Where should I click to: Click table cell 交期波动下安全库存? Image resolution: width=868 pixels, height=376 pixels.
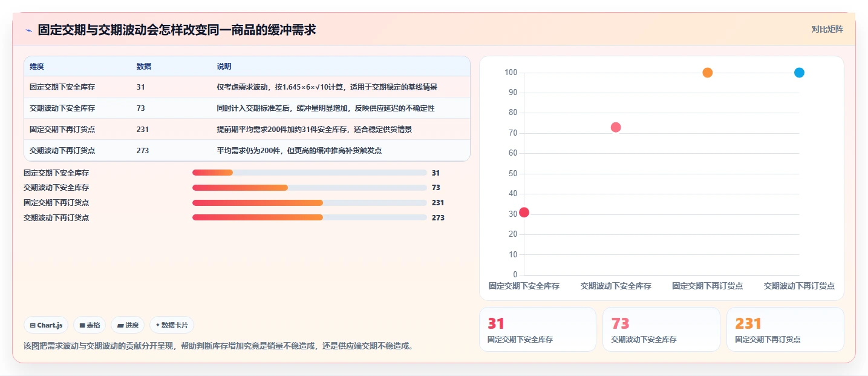(x=62, y=108)
